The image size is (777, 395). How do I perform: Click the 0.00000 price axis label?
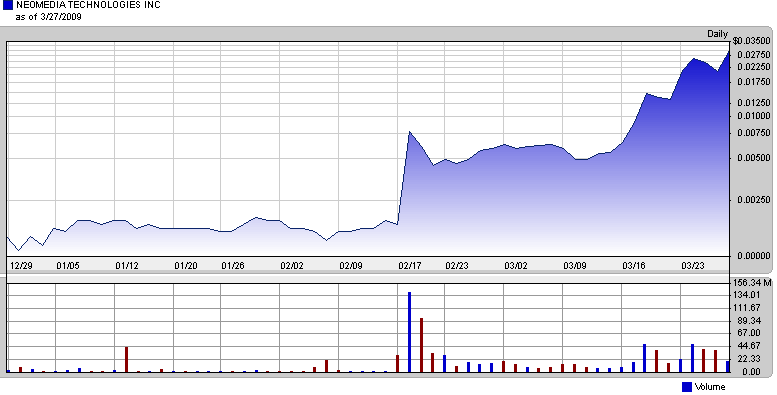754,256
